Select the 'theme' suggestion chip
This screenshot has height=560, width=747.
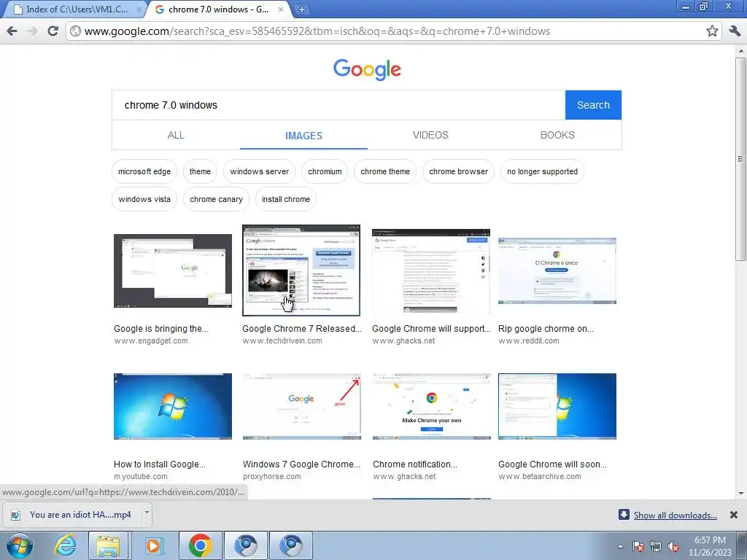click(200, 171)
